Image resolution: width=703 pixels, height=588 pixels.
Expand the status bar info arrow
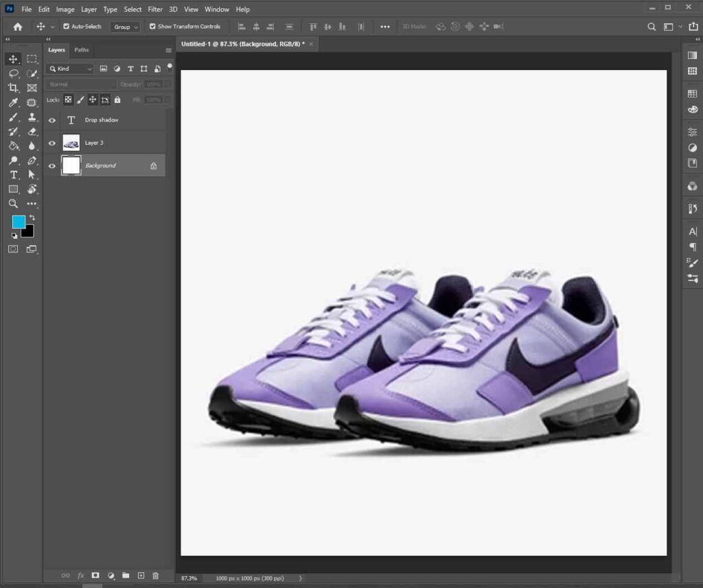point(301,578)
